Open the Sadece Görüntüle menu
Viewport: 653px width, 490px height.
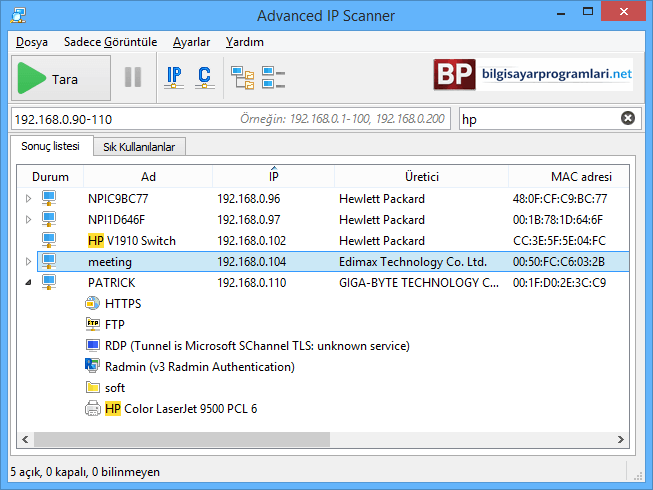pos(110,42)
